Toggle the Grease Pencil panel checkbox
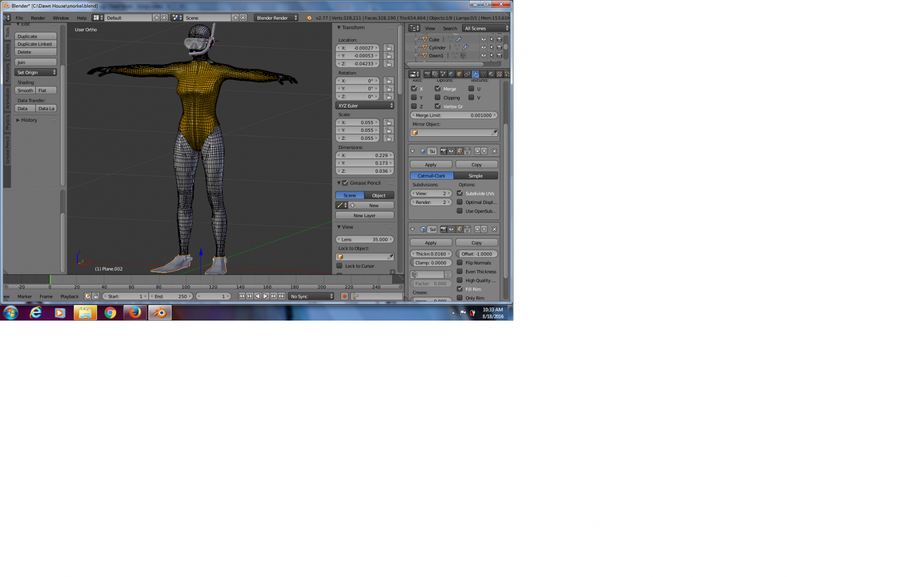This screenshot has width=924, height=577. pyautogui.click(x=345, y=183)
